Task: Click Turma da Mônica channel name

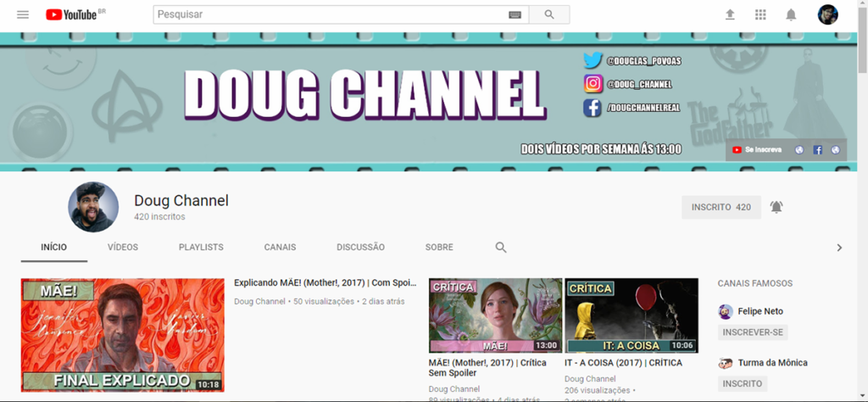Action: point(773,363)
